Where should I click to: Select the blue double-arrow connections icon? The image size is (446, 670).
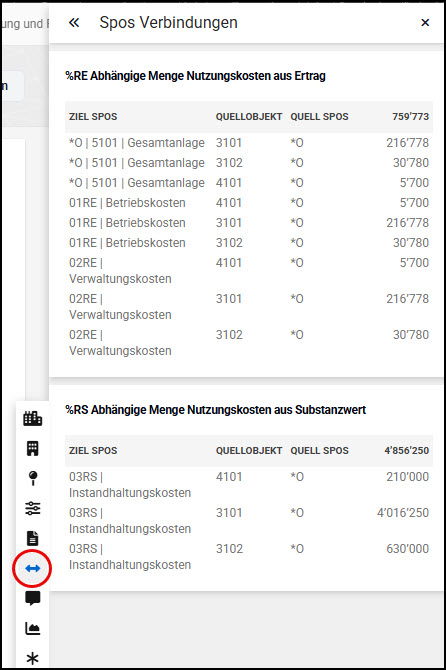[x=32, y=568]
